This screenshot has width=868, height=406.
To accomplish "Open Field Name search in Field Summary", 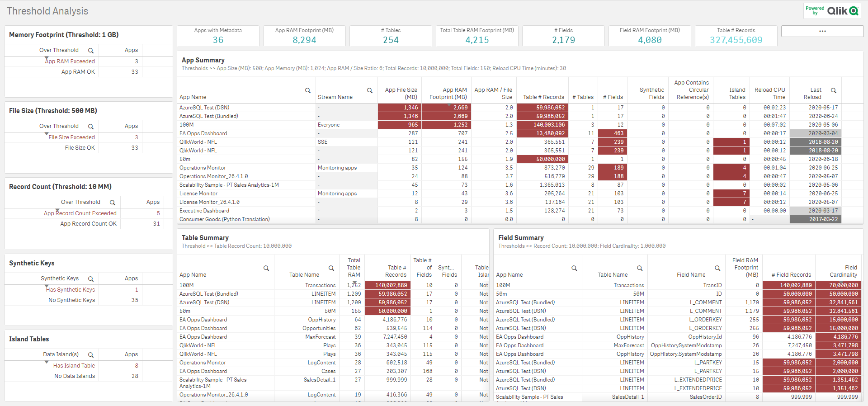I will tap(717, 268).
